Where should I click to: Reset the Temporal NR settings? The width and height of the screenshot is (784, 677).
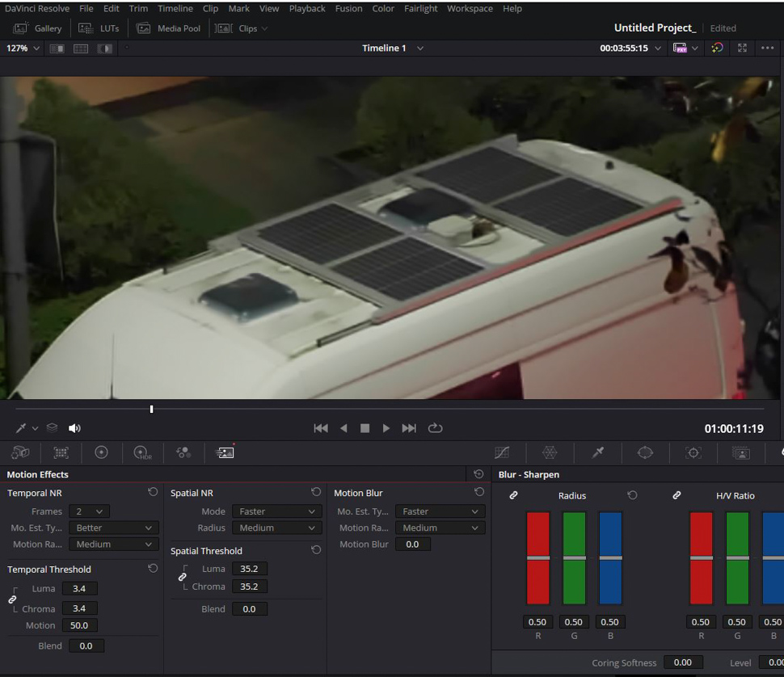tap(153, 492)
